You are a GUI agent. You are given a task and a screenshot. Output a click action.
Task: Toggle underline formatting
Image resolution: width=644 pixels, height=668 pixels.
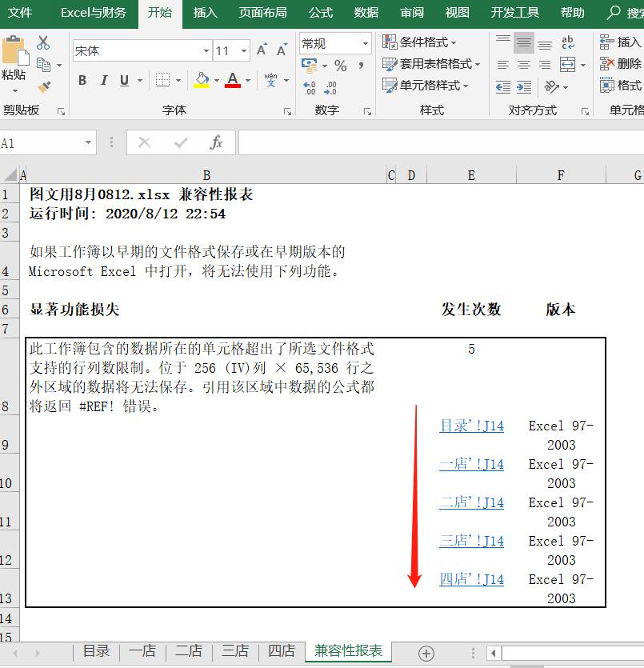tap(123, 80)
